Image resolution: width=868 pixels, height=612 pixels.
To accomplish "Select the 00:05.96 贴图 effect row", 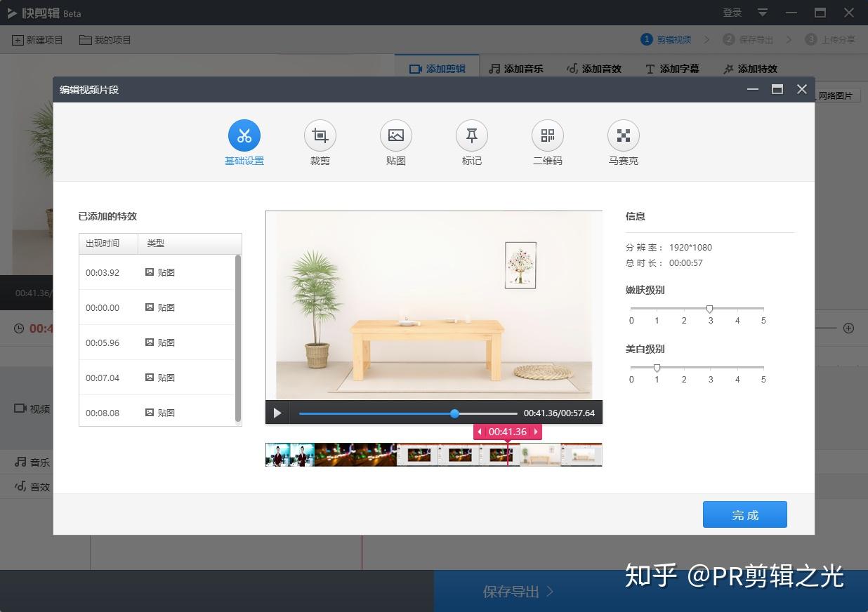I will [x=157, y=342].
